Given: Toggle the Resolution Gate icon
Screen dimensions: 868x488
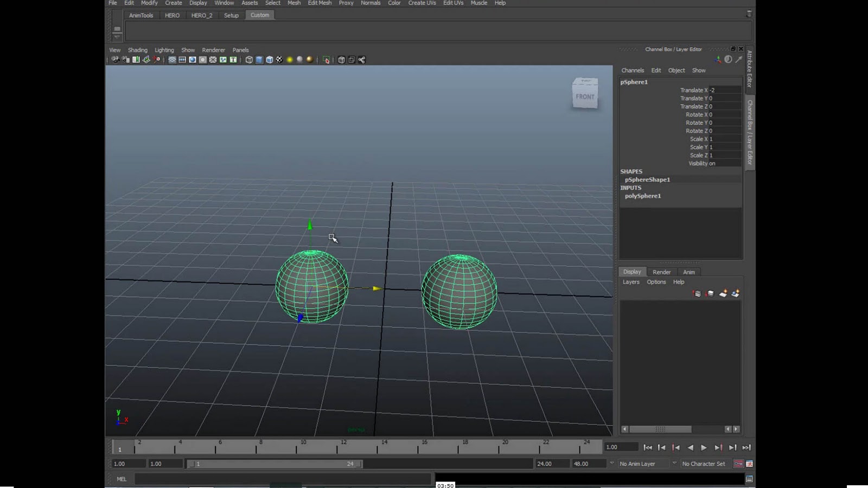Looking at the screenshot, I should click(192, 60).
